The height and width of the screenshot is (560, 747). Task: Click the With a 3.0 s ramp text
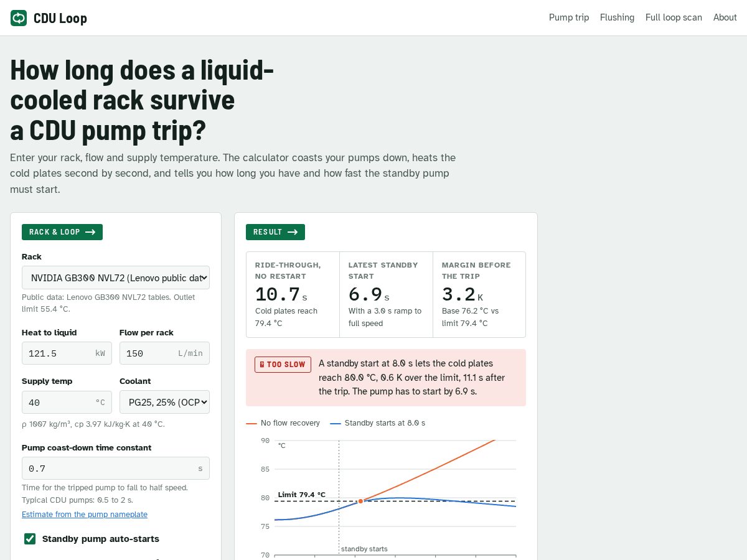point(385,317)
